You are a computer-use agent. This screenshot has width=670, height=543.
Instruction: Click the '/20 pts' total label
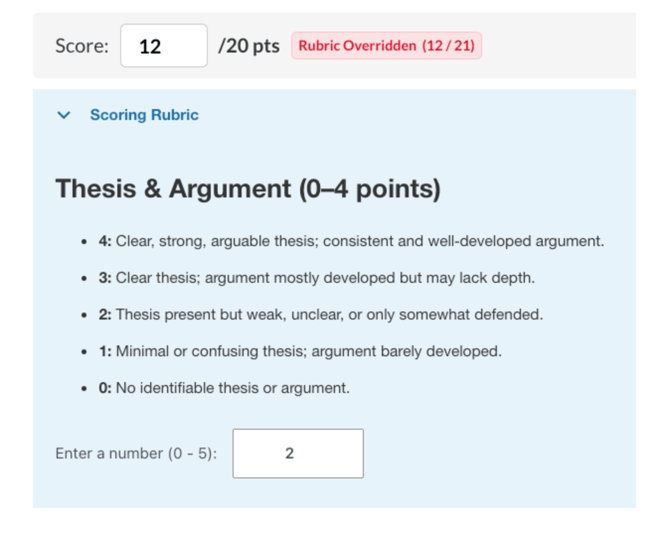248,46
